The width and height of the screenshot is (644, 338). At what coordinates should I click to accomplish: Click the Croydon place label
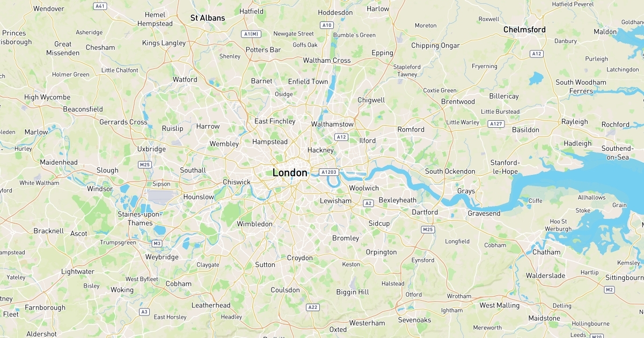pyautogui.click(x=299, y=258)
